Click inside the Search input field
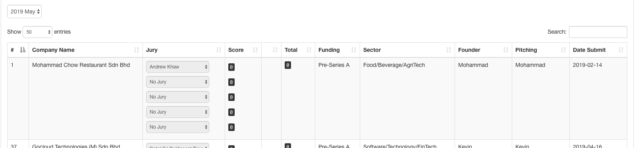 [598, 32]
